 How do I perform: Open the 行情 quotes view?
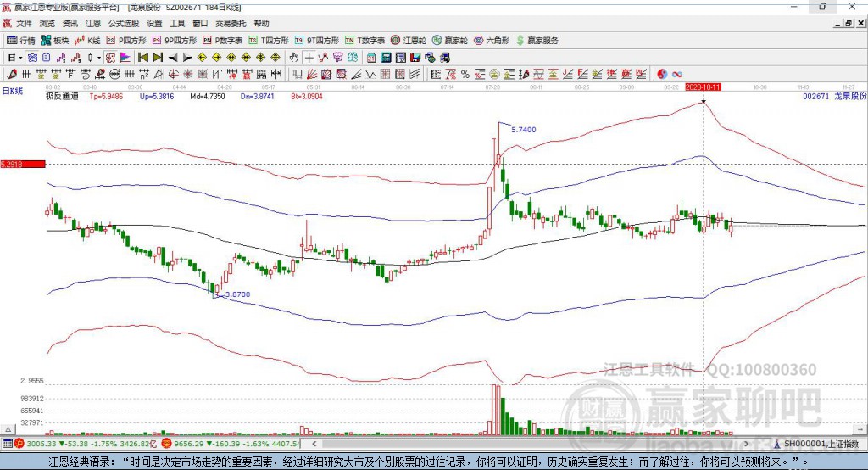click(x=21, y=41)
